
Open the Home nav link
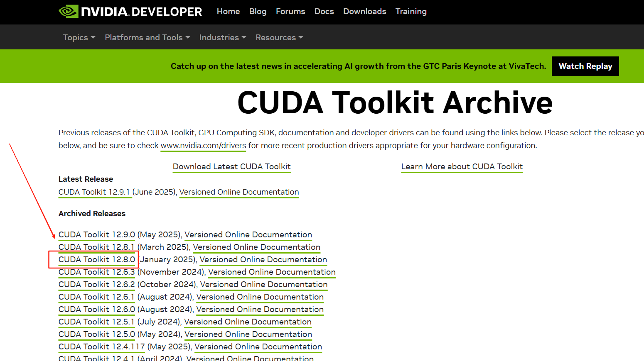pyautogui.click(x=228, y=12)
